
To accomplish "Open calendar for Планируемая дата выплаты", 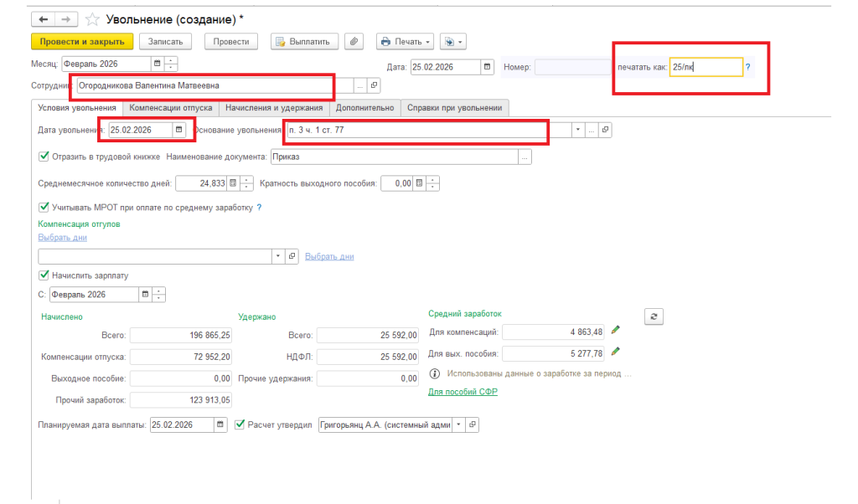I will (x=220, y=424).
